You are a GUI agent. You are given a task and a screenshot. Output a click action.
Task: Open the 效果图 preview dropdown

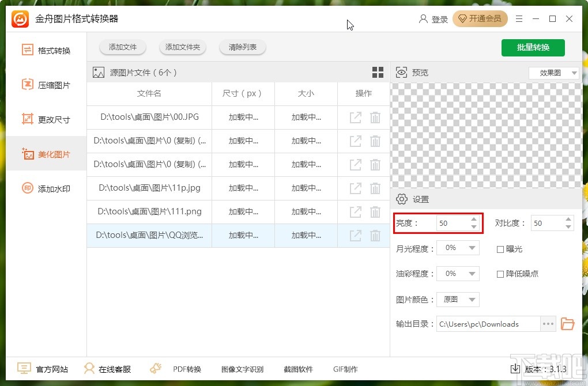click(x=553, y=73)
